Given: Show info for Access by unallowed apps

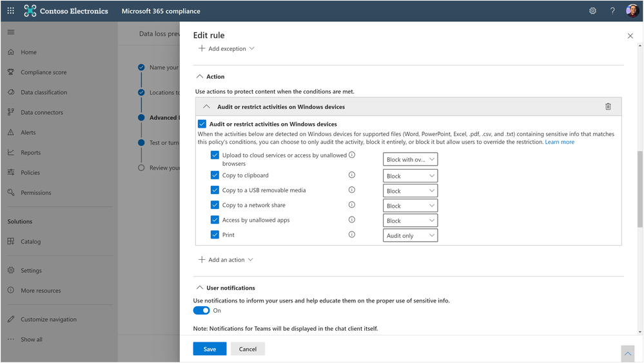Looking at the screenshot, I should [352, 220].
